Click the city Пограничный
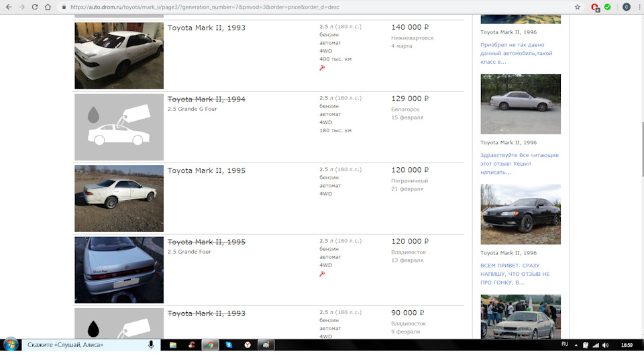The height and width of the screenshot is (357, 644). (x=409, y=181)
